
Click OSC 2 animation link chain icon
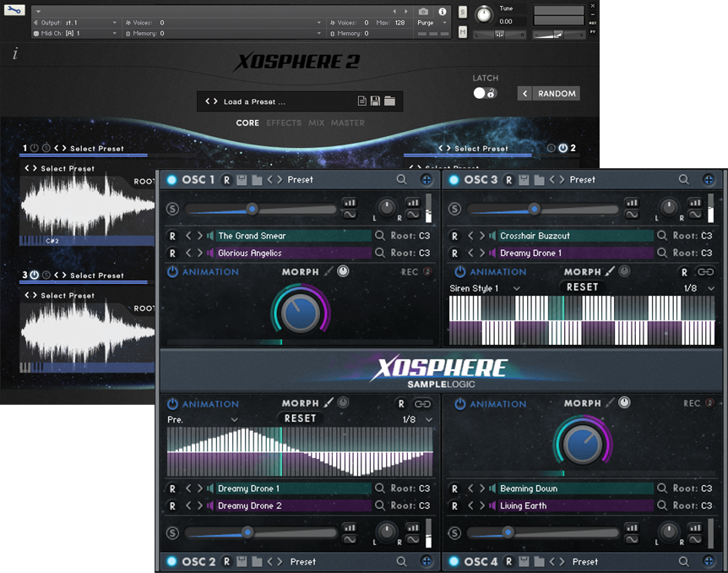(422, 404)
